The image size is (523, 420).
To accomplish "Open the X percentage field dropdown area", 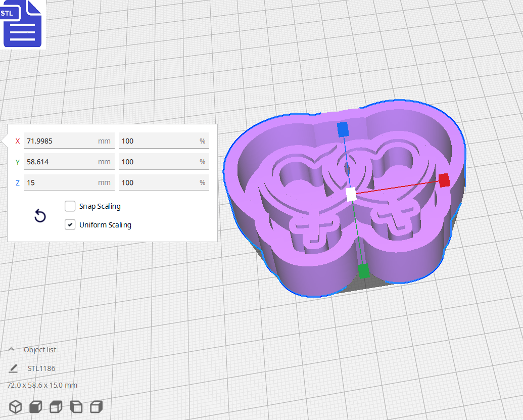I will click(164, 141).
